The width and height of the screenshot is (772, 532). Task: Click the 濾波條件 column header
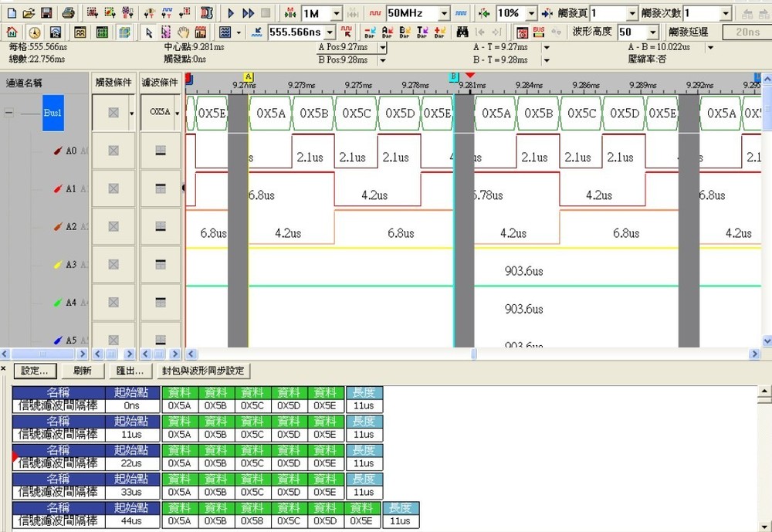pos(160,83)
